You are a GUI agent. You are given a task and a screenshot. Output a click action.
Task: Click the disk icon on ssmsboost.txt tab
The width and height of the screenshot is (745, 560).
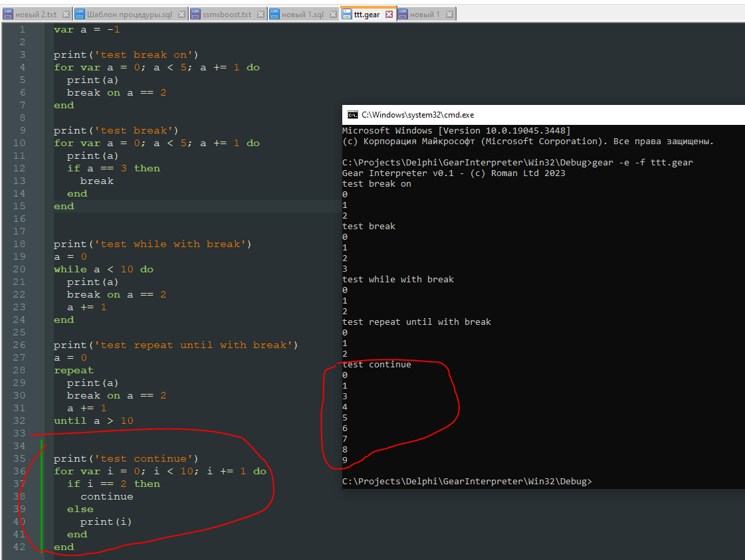[196, 14]
